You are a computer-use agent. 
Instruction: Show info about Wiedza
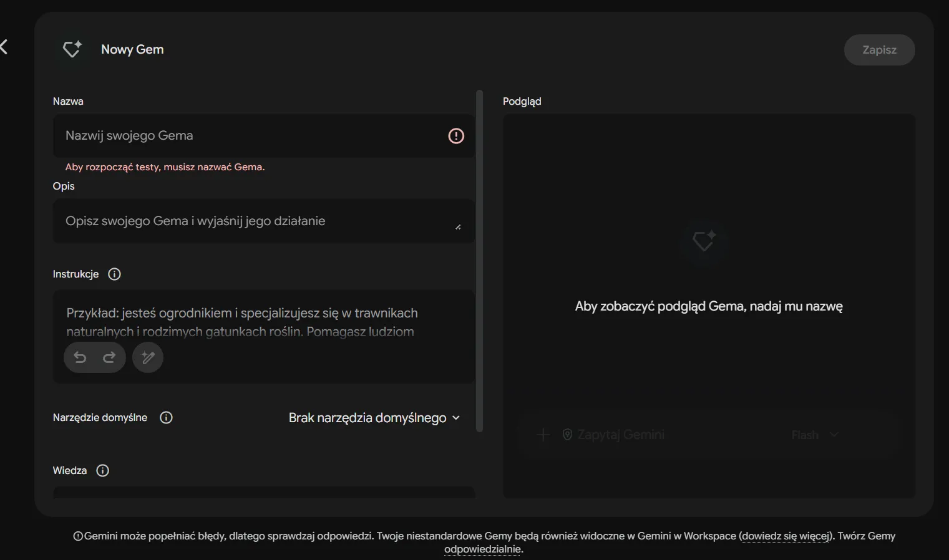(x=103, y=471)
